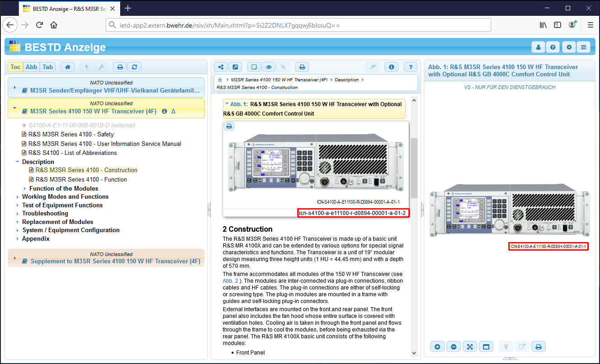Open Firefox account icon

point(572,25)
